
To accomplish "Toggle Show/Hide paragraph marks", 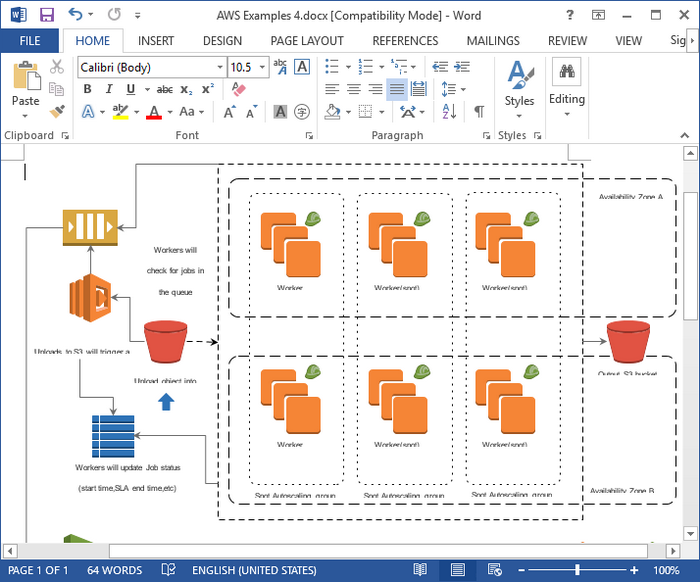I will pos(479,112).
